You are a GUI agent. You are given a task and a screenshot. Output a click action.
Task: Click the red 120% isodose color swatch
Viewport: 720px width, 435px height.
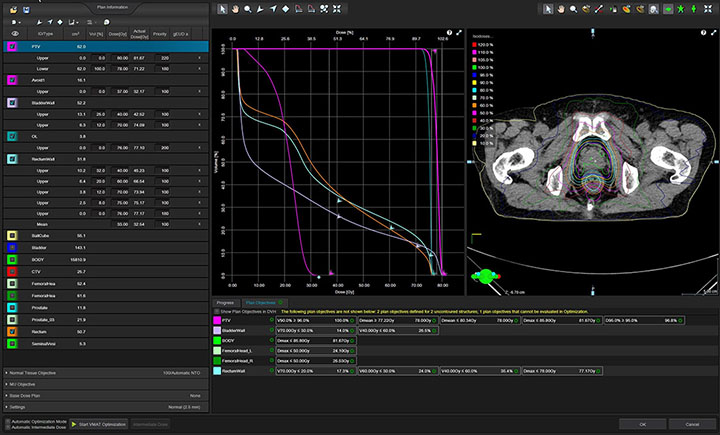(474, 47)
